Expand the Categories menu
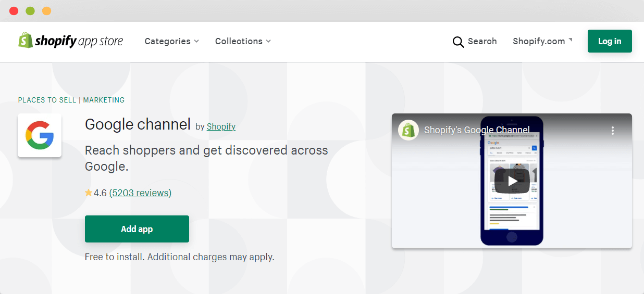644x294 pixels. pyautogui.click(x=172, y=41)
